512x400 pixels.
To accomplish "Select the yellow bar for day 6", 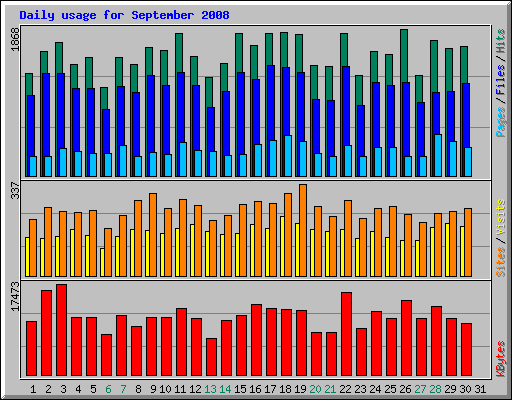I will click(x=102, y=262).
